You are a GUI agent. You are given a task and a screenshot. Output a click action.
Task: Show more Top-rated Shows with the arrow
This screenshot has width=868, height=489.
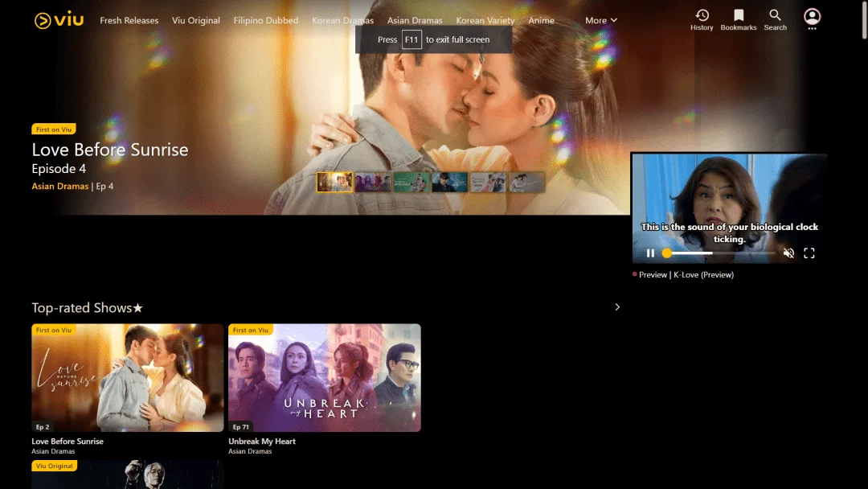pos(617,306)
